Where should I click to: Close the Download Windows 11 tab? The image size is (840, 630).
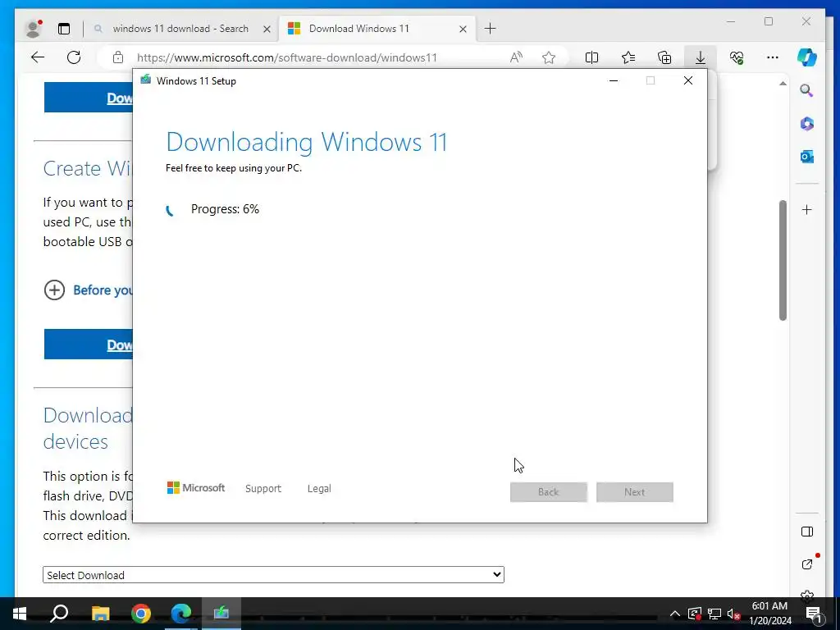(463, 30)
